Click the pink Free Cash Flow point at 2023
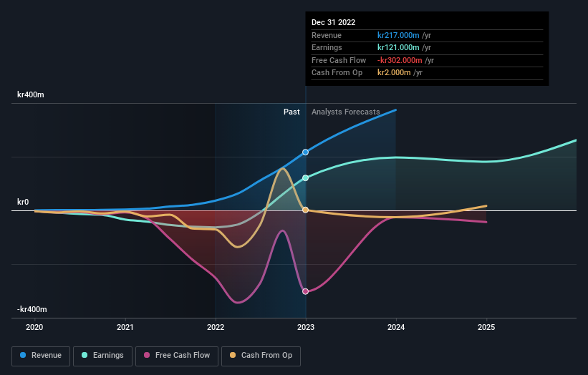 (x=305, y=291)
